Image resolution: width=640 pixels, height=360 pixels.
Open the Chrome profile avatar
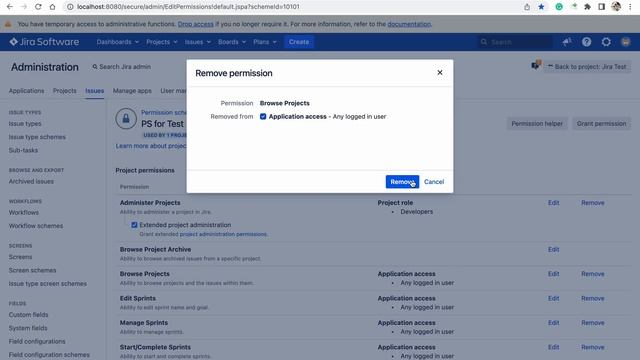[616, 7]
